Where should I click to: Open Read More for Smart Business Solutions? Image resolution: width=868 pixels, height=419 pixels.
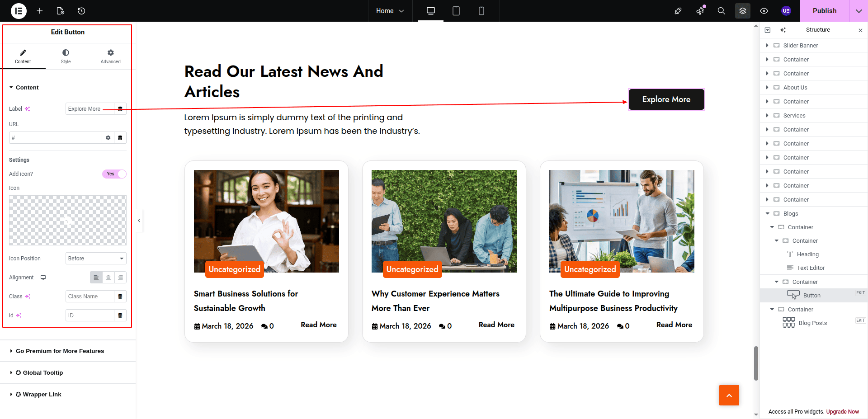coord(319,325)
